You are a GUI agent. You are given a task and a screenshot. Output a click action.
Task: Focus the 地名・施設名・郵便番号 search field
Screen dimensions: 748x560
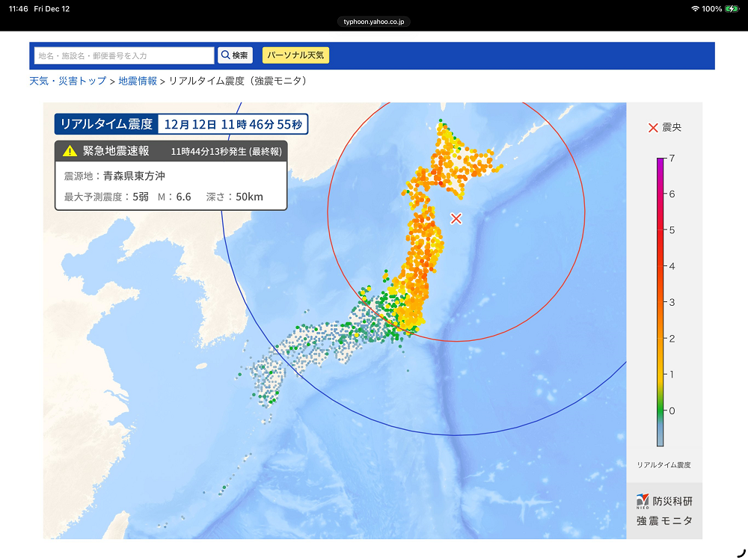pos(124,55)
